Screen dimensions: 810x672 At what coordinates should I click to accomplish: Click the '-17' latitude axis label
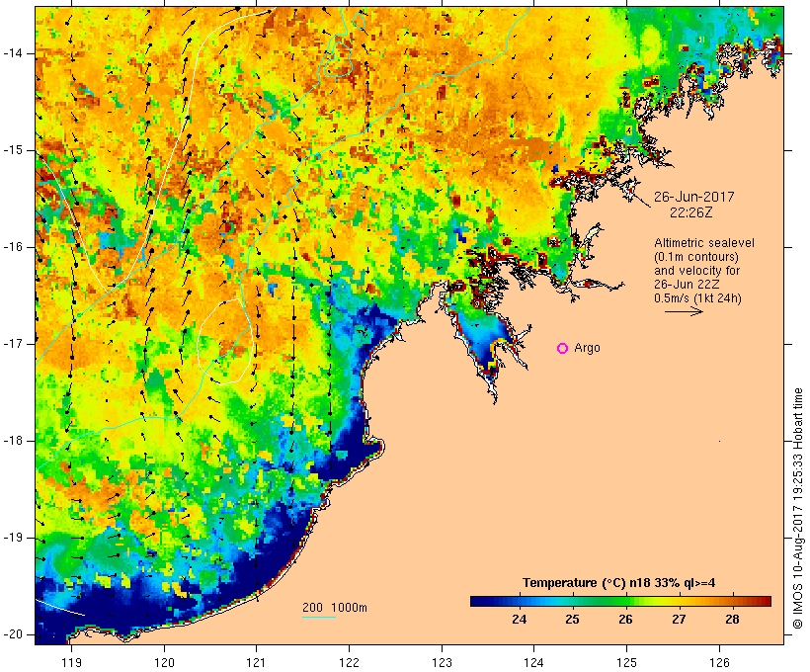tap(13, 344)
